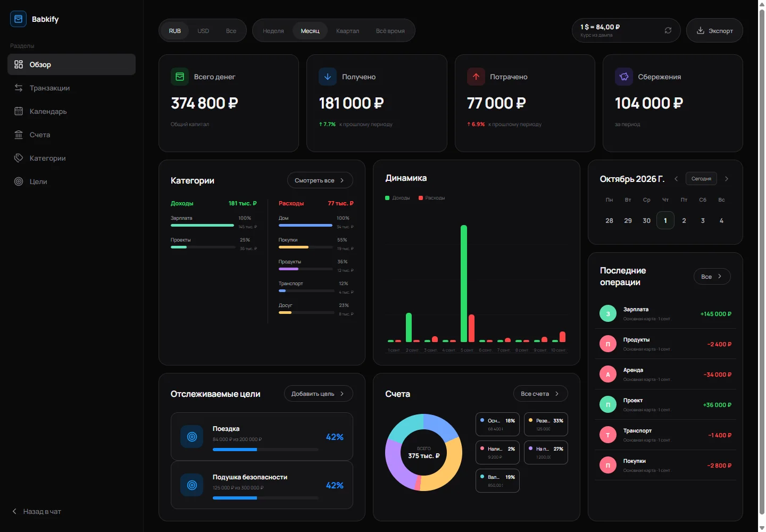Go to next calendar month
Viewport: 766px width, 532px height.
coord(727,179)
